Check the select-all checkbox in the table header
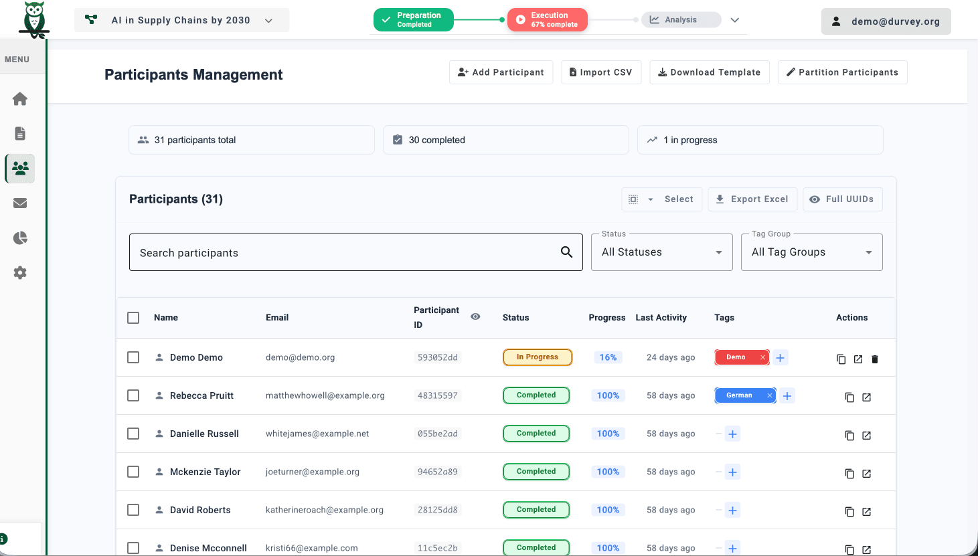Image resolution: width=980 pixels, height=556 pixels. point(133,318)
